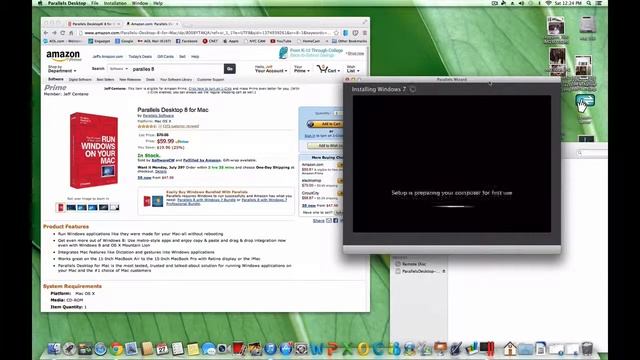Click the volume icon in menu bar
The height and width of the screenshot is (360, 640).
point(522,3)
